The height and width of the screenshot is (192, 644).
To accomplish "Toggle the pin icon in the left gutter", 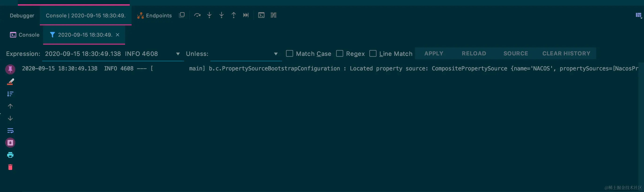I will click(x=10, y=69).
